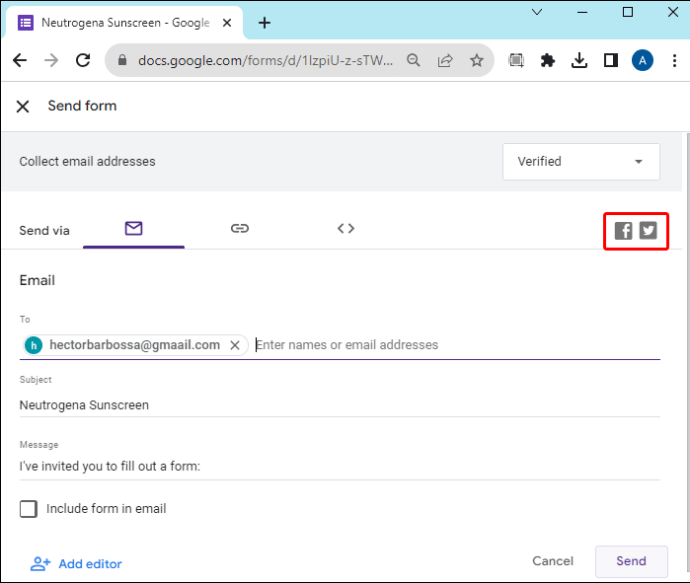Share this page icon

[445, 60]
